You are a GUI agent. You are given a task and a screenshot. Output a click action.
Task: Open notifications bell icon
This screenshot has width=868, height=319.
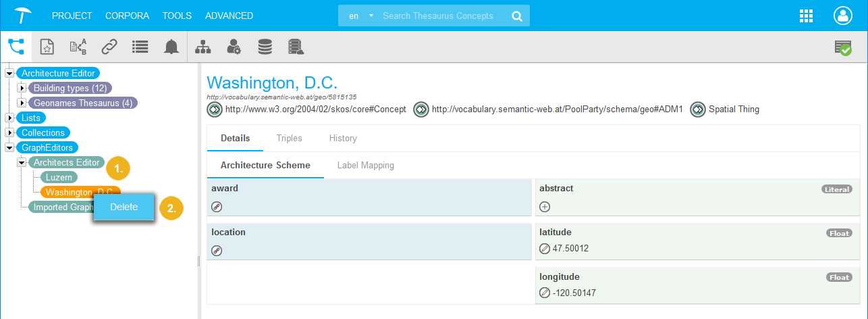[171, 47]
